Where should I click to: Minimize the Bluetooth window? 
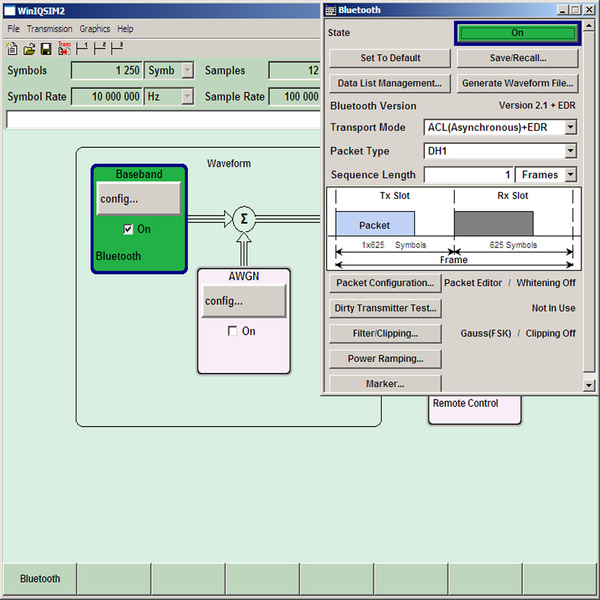point(562,10)
